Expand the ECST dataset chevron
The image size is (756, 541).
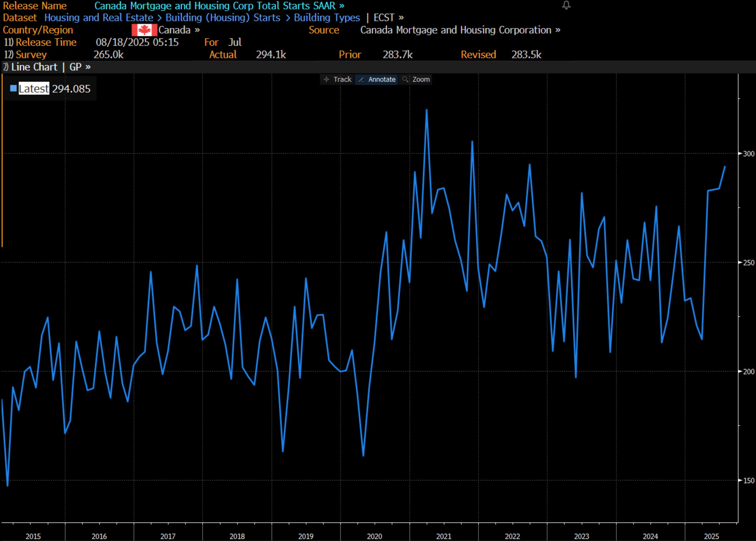[x=401, y=18]
